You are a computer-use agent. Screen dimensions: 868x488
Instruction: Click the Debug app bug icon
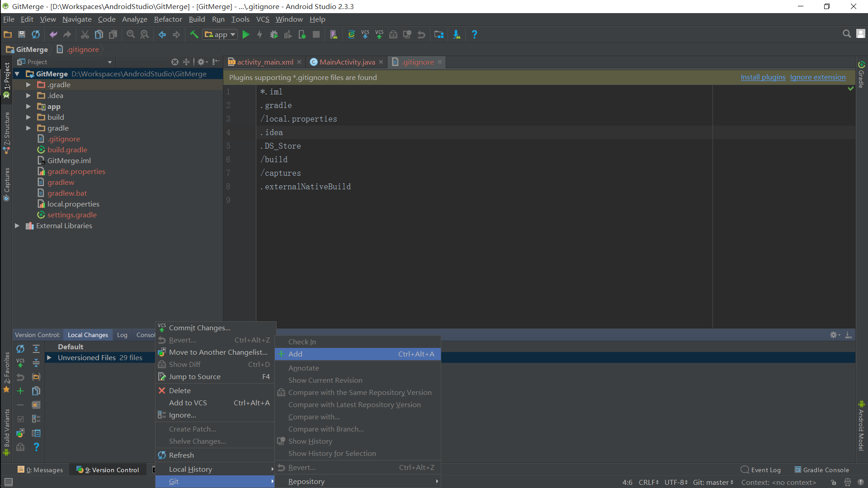point(274,34)
